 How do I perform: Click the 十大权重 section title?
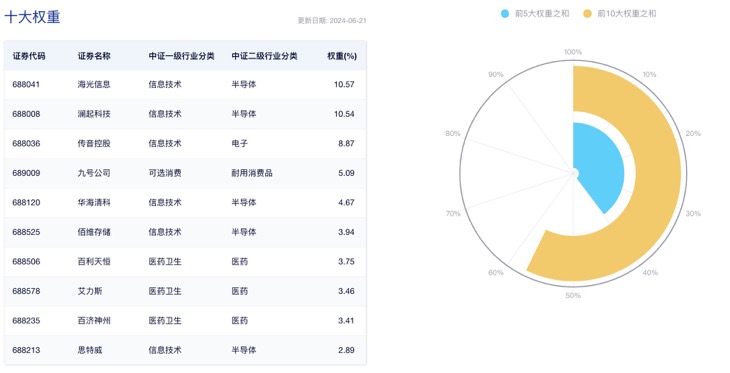point(32,17)
